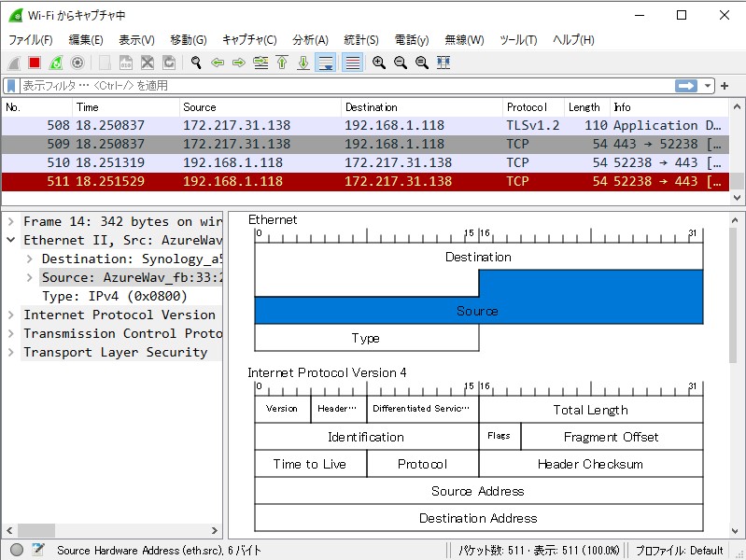The width and height of the screenshot is (746, 560).
Task: Open the 統計(S) menu
Action: [361, 40]
